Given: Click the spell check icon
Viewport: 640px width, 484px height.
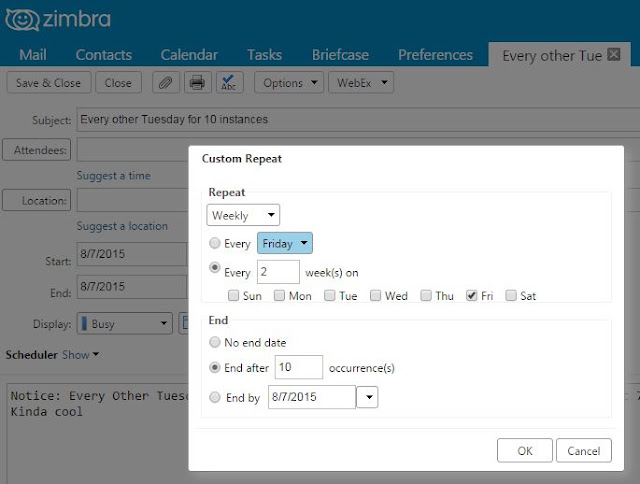Looking at the screenshot, I should [x=229, y=83].
